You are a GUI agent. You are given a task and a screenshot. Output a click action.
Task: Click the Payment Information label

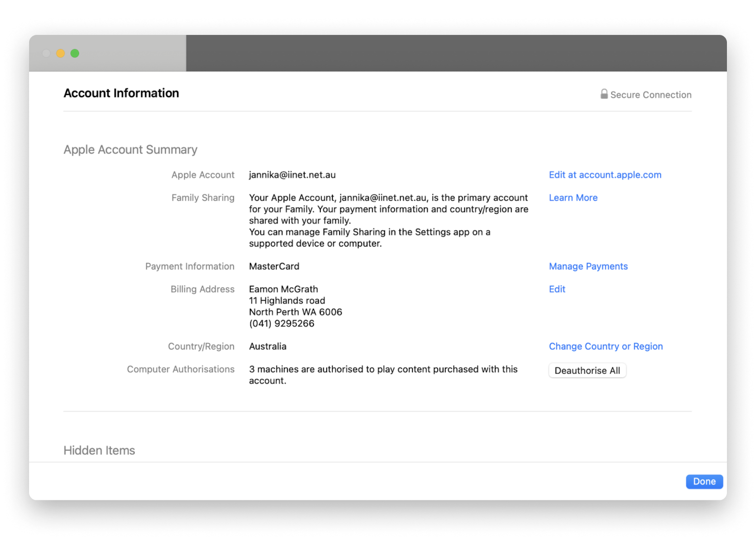[x=190, y=266]
